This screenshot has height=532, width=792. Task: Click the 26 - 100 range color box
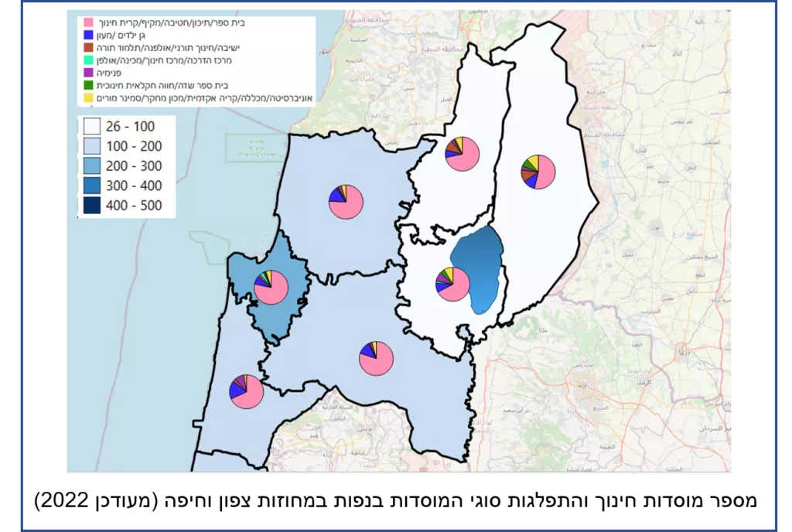pyautogui.click(x=92, y=126)
